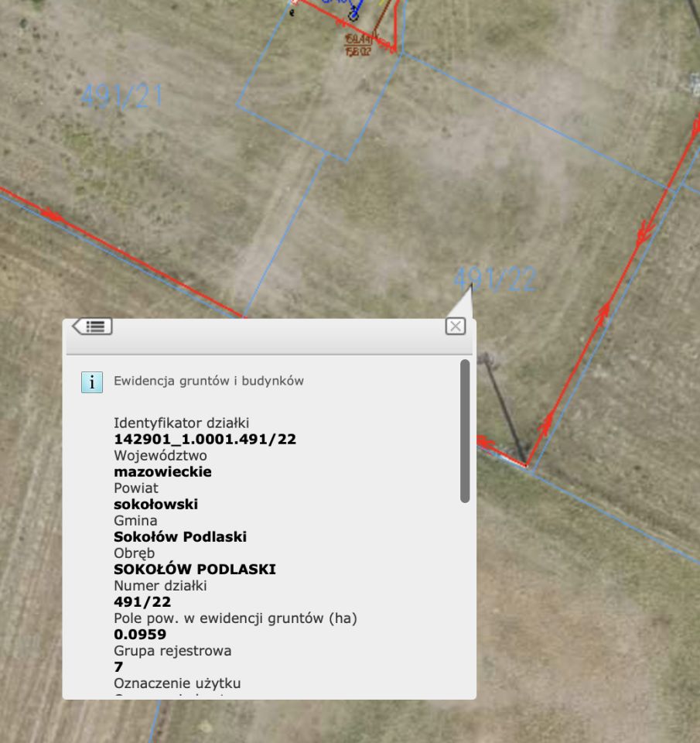
Task: Click the map label 491/21
Action: [x=121, y=96]
